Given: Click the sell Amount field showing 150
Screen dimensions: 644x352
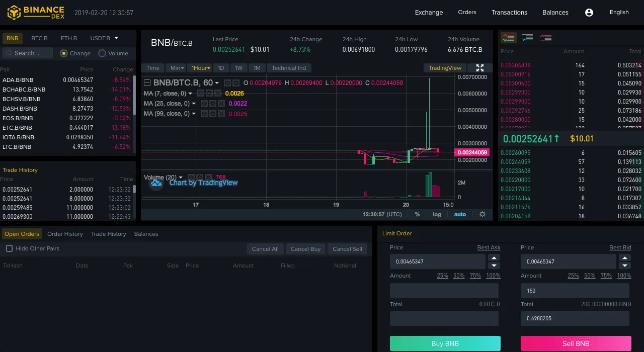Looking at the screenshot, I should coord(575,291).
